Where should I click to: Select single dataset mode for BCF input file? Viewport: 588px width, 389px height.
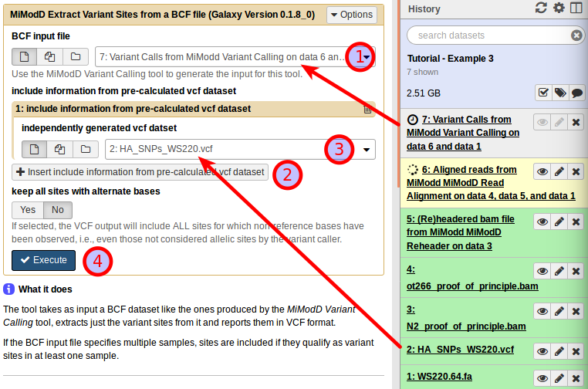click(x=24, y=56)
